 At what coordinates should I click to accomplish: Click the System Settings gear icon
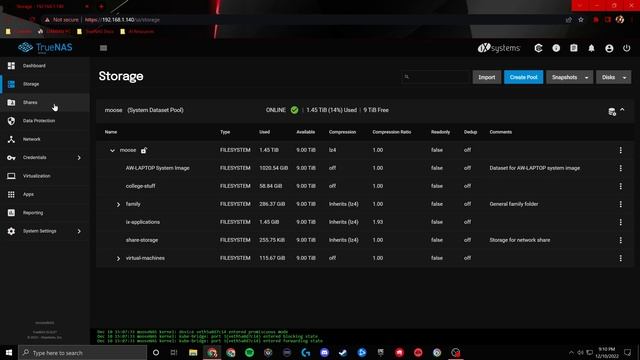coord(11,231)
